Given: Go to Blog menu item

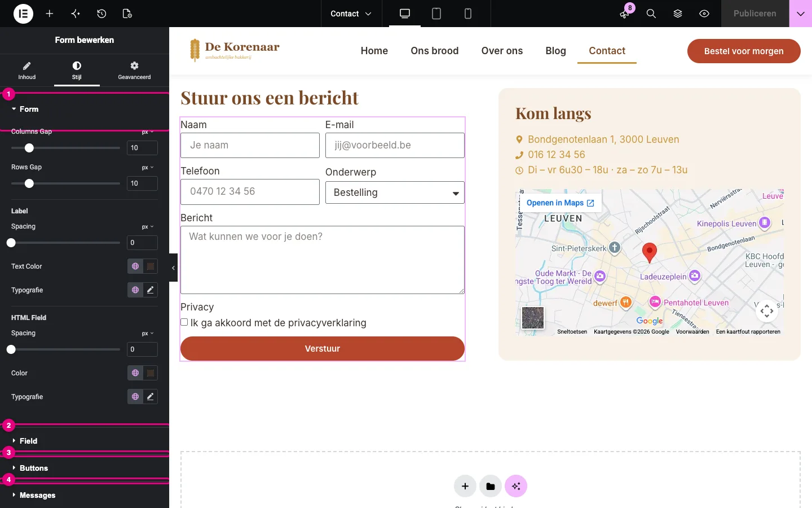Looking at the screenshot, I should coord(555,51).
